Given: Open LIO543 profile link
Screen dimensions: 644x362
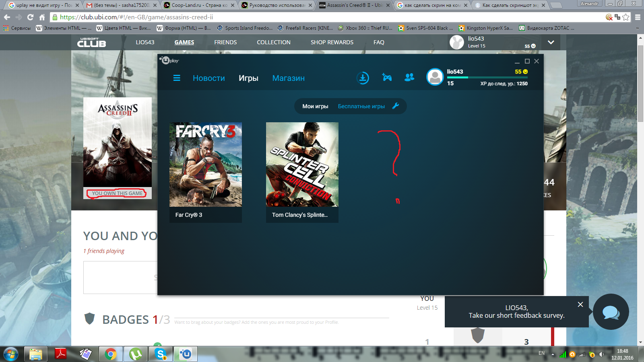Looking at the screenshot, I should (x=145, y=42).
